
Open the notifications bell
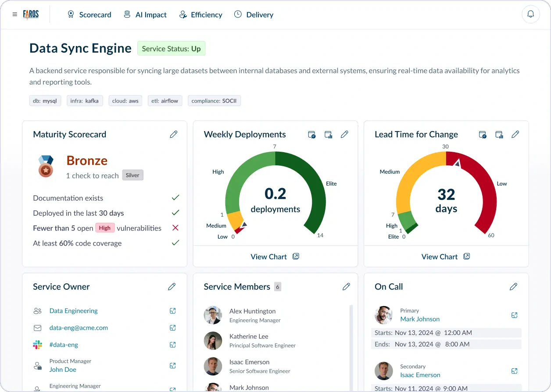coord(530,14)
